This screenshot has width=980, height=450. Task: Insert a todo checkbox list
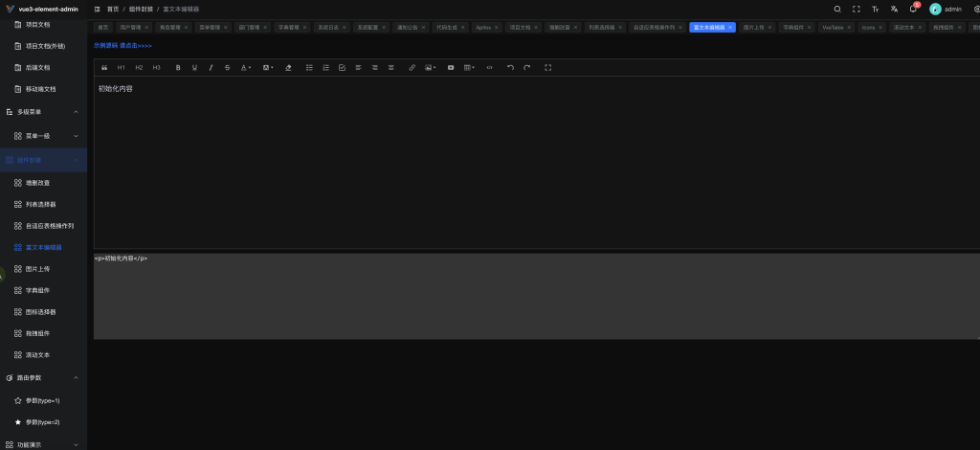(x=342, y=67)
